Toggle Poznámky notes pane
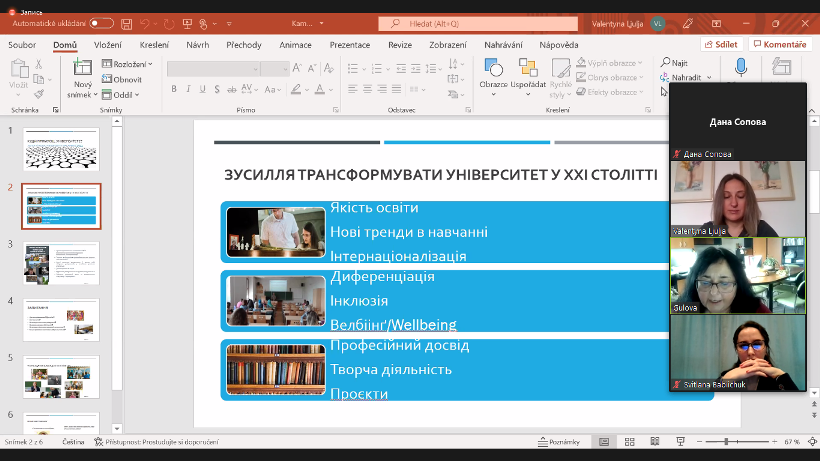Image resolution: width=820 pixels, height=461 pixels. 558,442
